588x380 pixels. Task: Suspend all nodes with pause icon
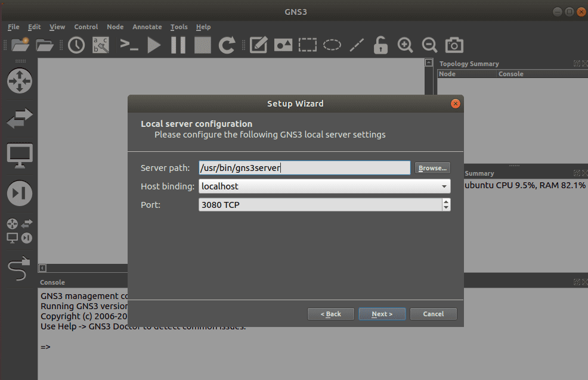(178, 45)
